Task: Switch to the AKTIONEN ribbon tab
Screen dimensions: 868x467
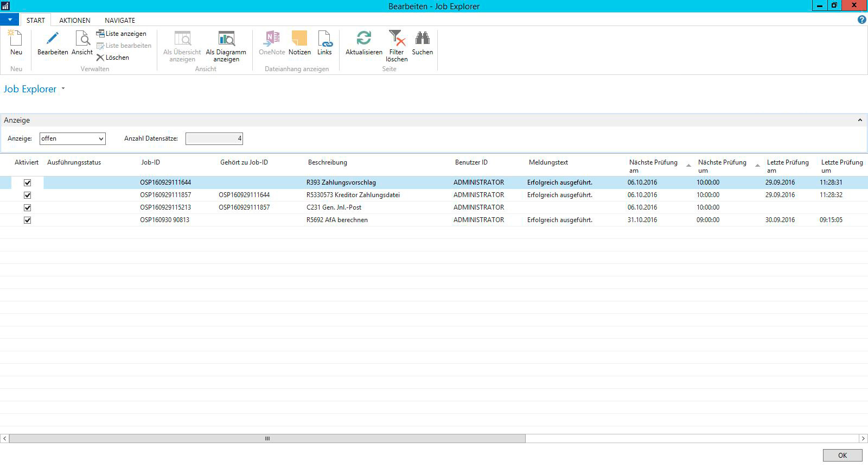Action: pos(75,21)
